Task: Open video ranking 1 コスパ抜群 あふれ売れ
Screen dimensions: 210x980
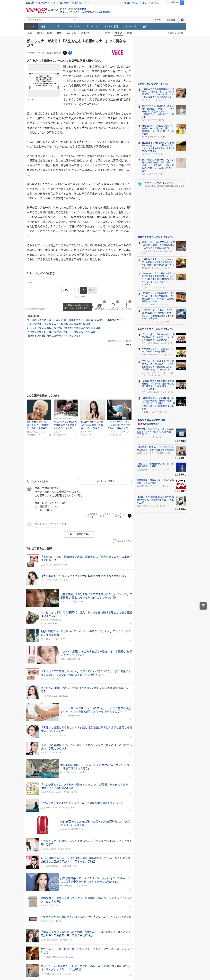Action: [x=158, y=337]
